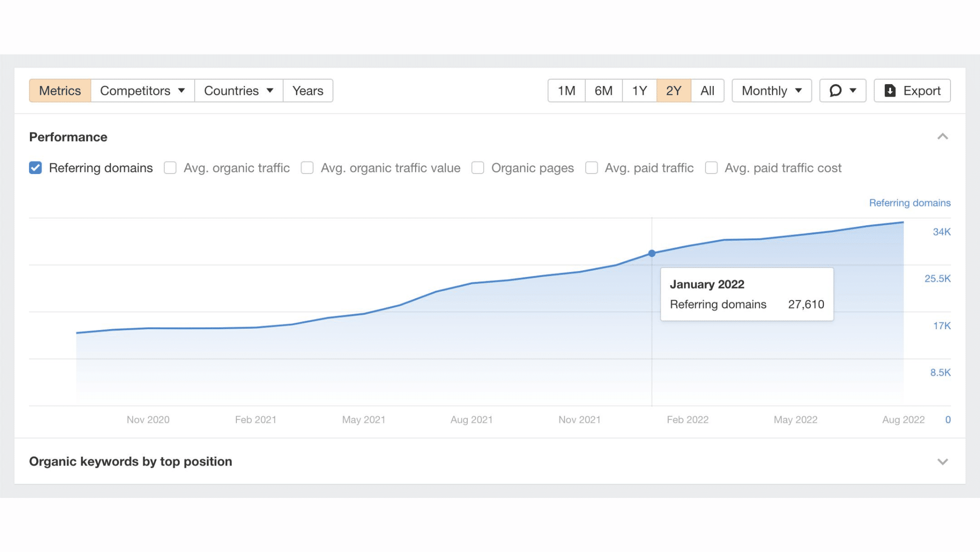Click the Organic keywords by top position heading
The height and width of the screenshot is (552, 980).
pos(130,462)
